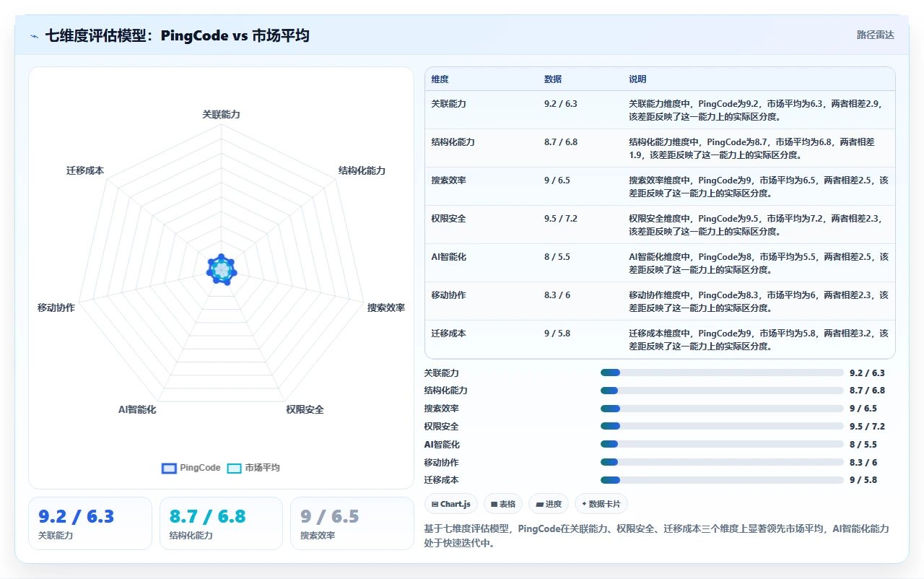Click the 权限安全 description text in table
Viewport: 924px width, 579px height.
(756, 225)
